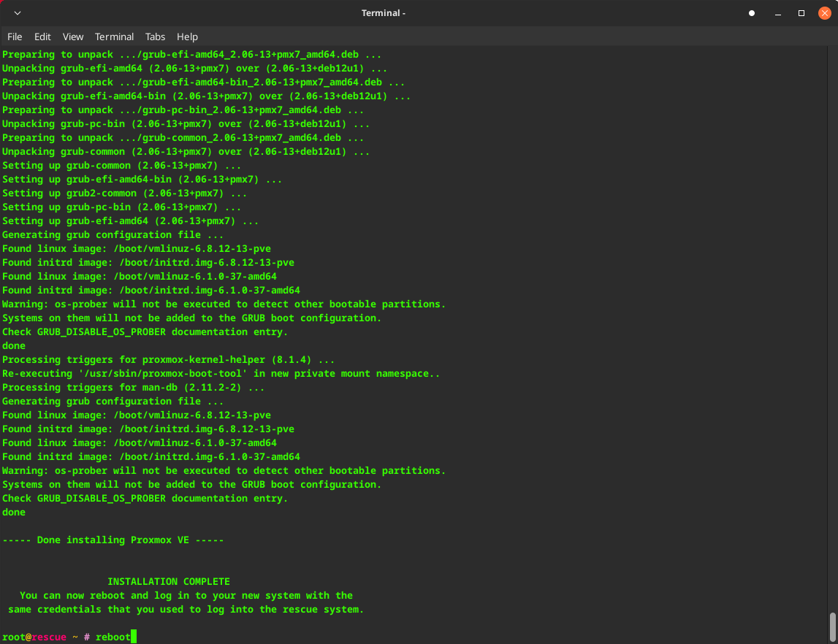838x644 pixels.
Task: Click the typed reboot command at the prompt
Action: point(113,637)
